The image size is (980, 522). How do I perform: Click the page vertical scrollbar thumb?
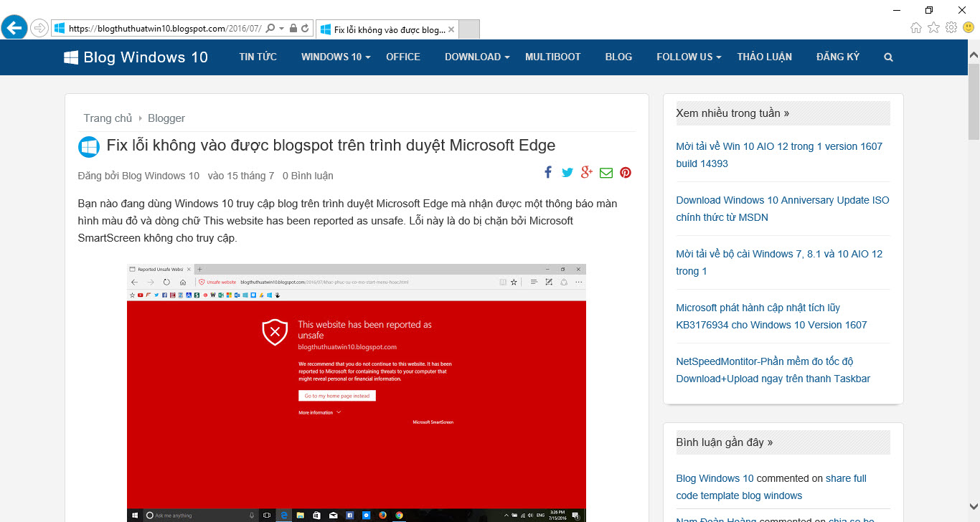coord(974,100)
